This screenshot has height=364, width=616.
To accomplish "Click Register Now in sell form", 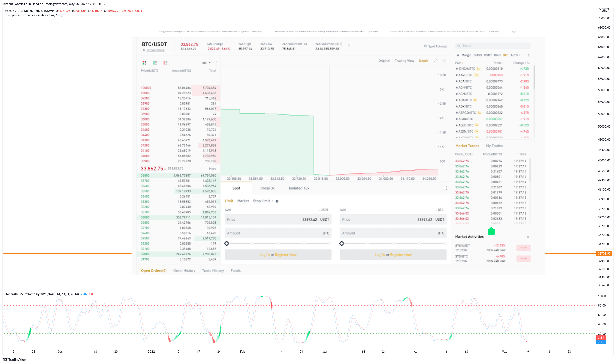I will click(401, 255).
